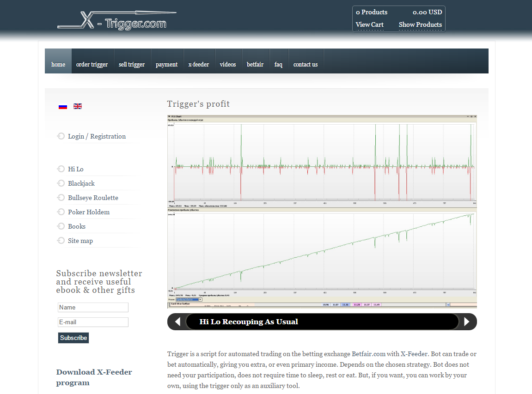Click the '0.00 USD' cart total
The image size is (532, 394).
coord(427,12)
